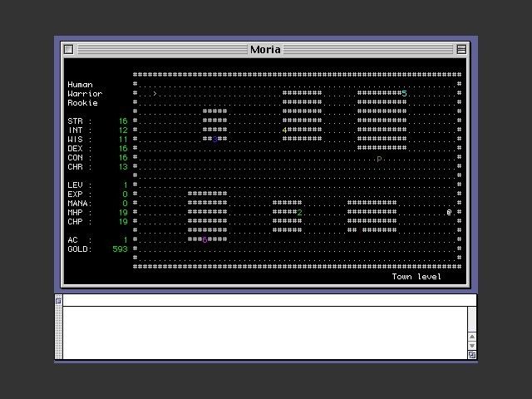Click the Moria title bar text
This screenshot has width=532, height=399.
(265, 50)
